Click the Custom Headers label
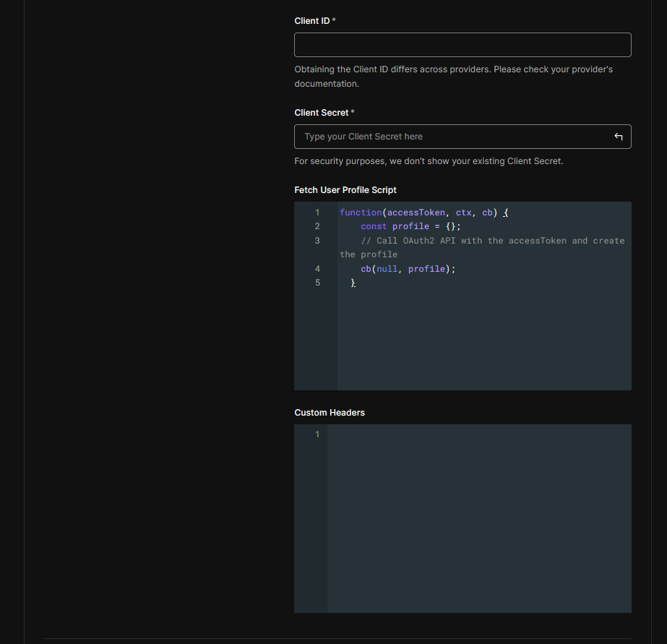Image resolution: width=667 pixels, height=644 pixels. click(330, 413)
